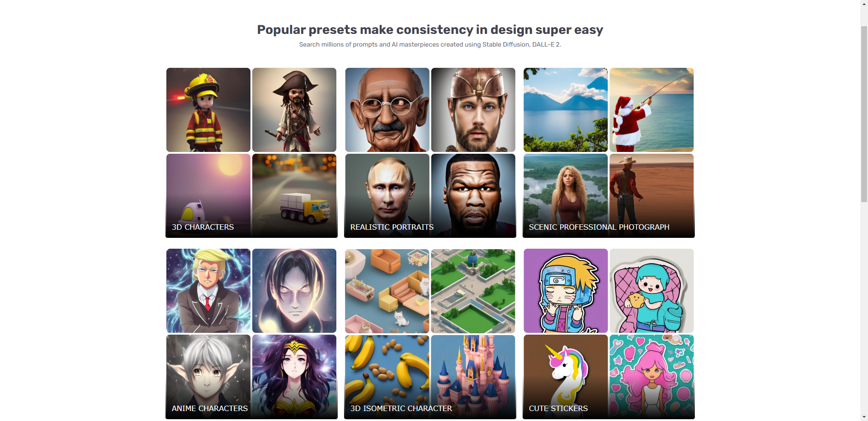This screenshot has height=421, width=868.
Task: Select the bearded man with helmet portrait
Action: [x=473, y=110]
